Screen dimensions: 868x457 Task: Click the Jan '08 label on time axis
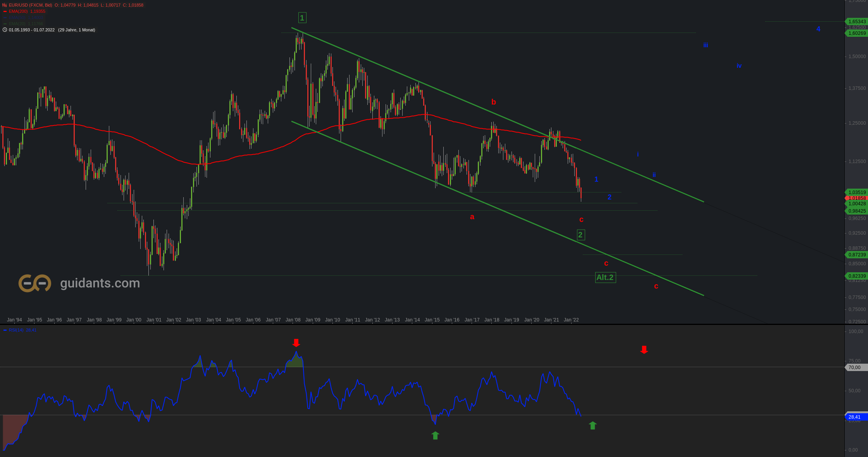pos(293,320)
